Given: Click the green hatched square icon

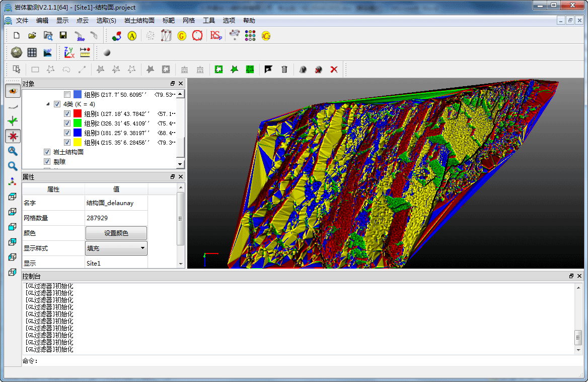Looking at the screenshot, I should 250,70.
